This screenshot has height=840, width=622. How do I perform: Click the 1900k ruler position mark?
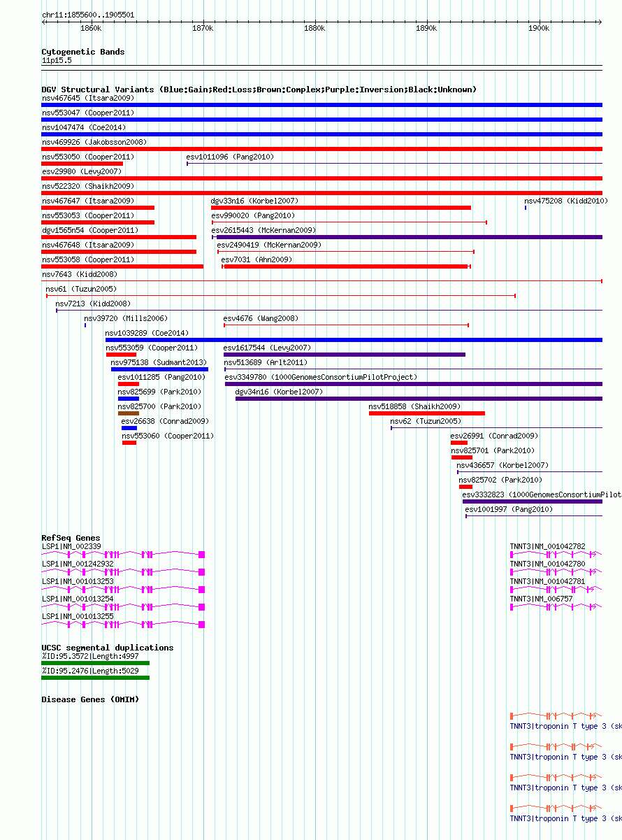(539, 28)
